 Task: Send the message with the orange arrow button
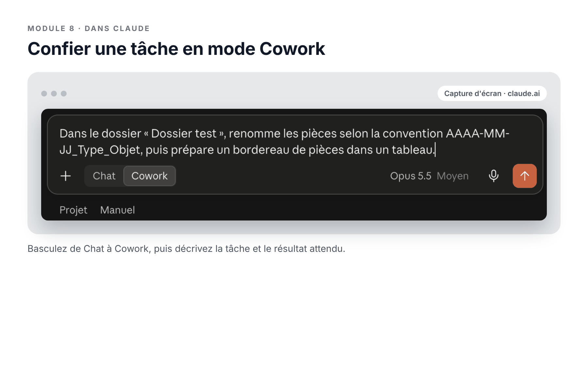525,176
